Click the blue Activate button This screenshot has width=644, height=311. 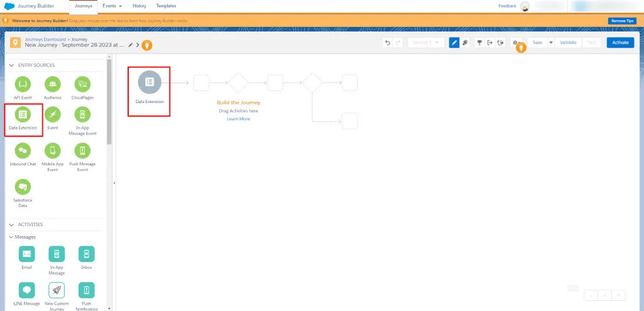coord(620,43)
